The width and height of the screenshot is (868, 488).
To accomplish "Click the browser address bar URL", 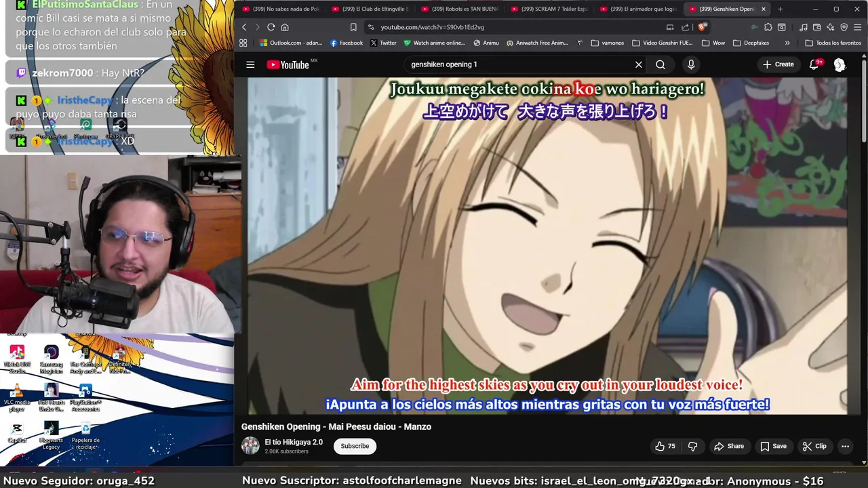I will coord(432,27).
